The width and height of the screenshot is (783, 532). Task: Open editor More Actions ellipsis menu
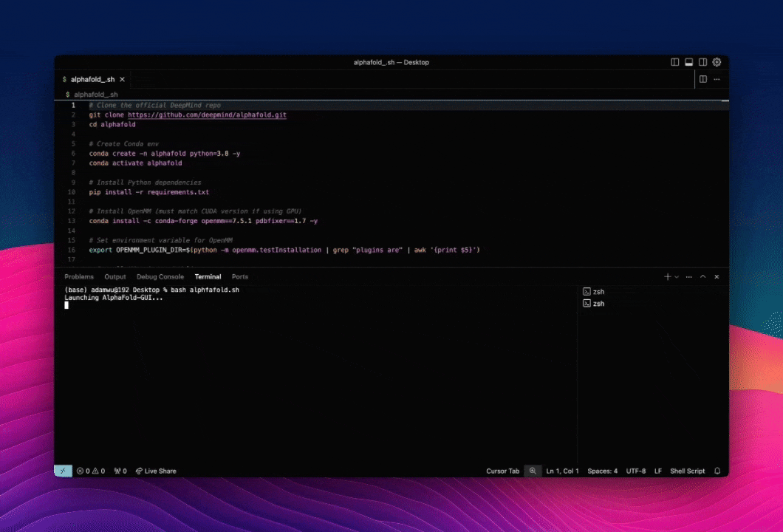pos(717,79)
